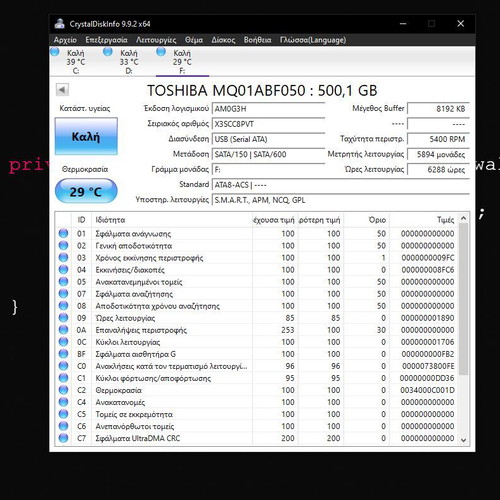
Task: Open the Λειτουργίες menu
Action: click(156, 40)
